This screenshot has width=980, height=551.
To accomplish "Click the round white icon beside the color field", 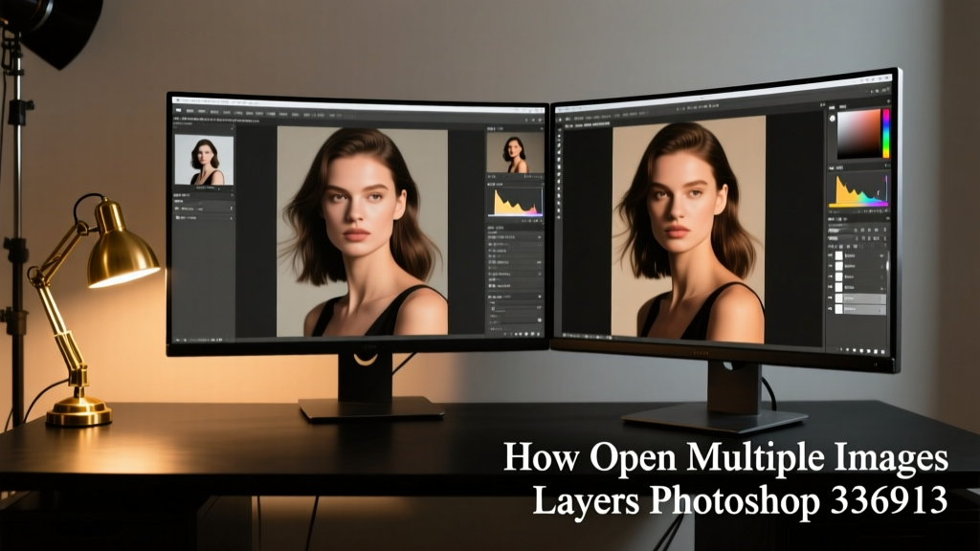I will click(833, 118).
